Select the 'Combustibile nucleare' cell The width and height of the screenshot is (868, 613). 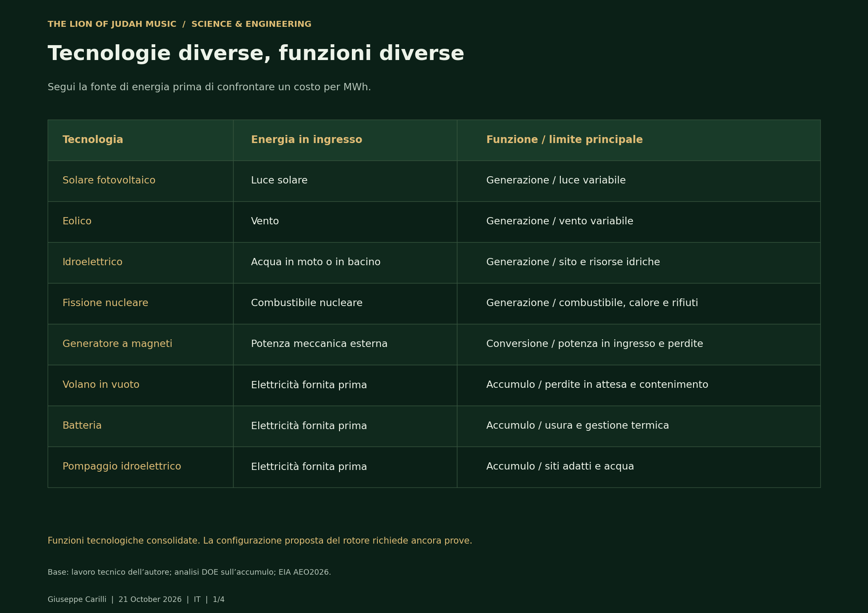345,304
